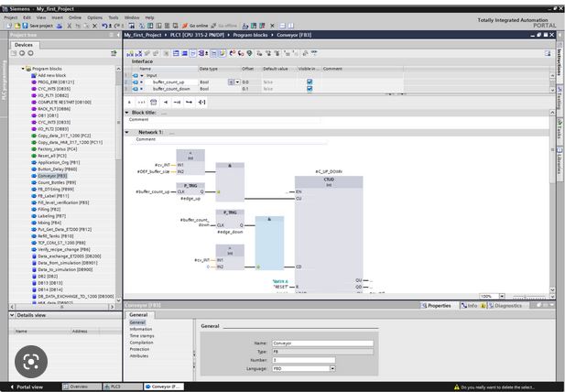This screenshot has height=392, width=565.
Task: Select Filling [FB2] in project tree
Action: tap(49, 210)
